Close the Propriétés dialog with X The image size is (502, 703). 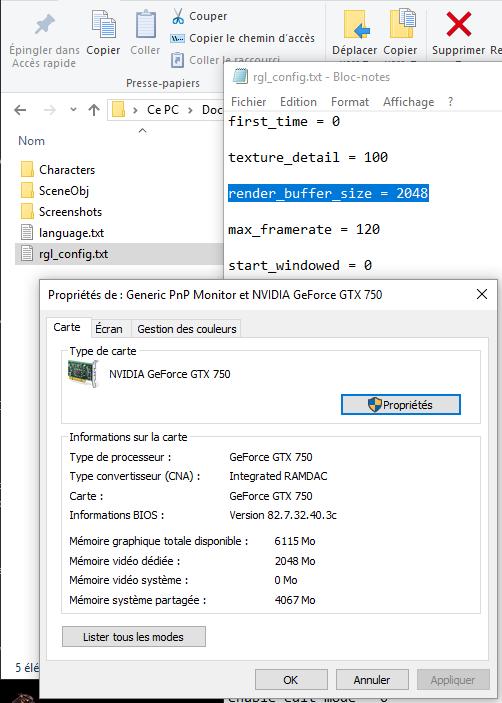tap(482, 294)
